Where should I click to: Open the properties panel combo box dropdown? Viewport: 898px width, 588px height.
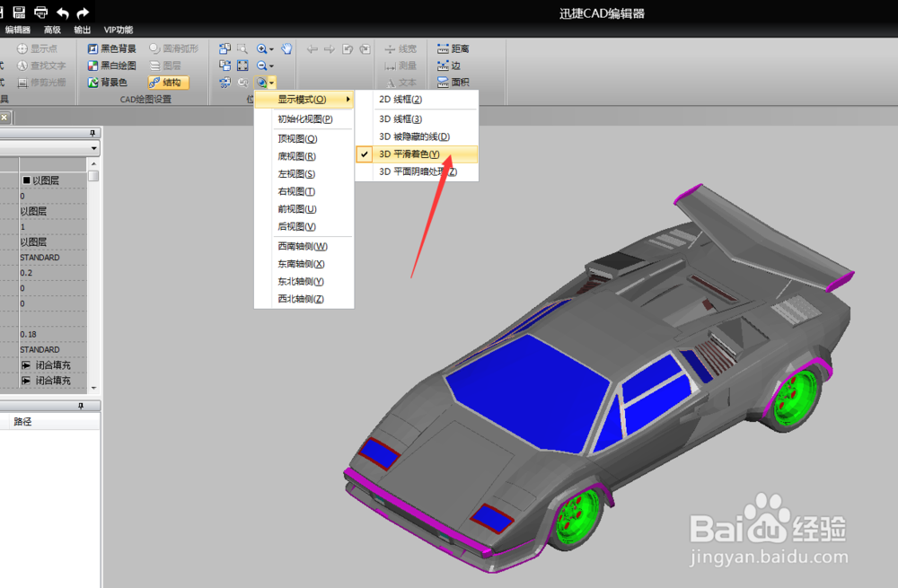(94, 148)
